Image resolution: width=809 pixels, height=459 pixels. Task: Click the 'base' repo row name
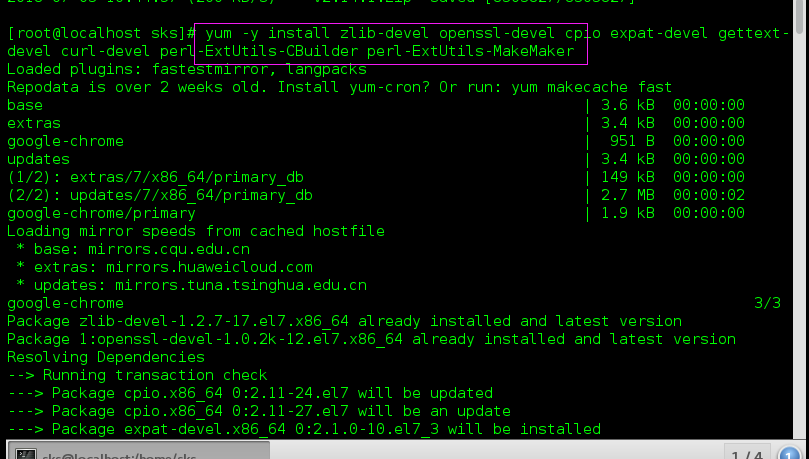(x=25, y=105)
